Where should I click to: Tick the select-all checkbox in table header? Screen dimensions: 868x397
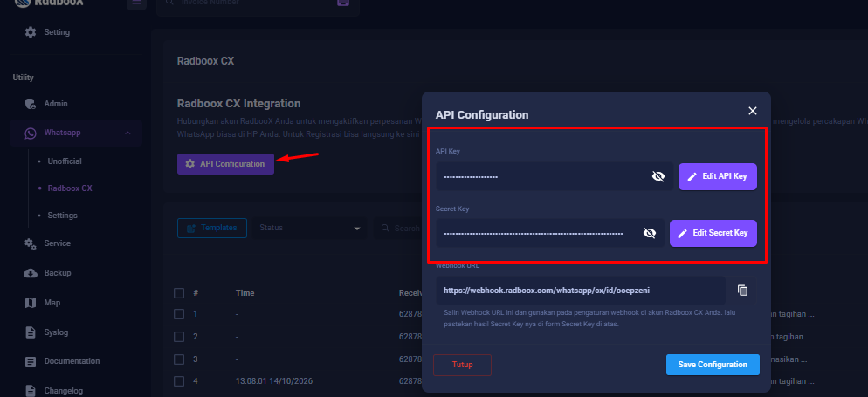coord(179,293)
